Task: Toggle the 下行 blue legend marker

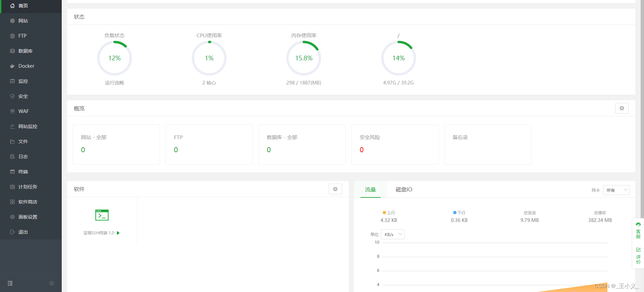Action: 455,213
